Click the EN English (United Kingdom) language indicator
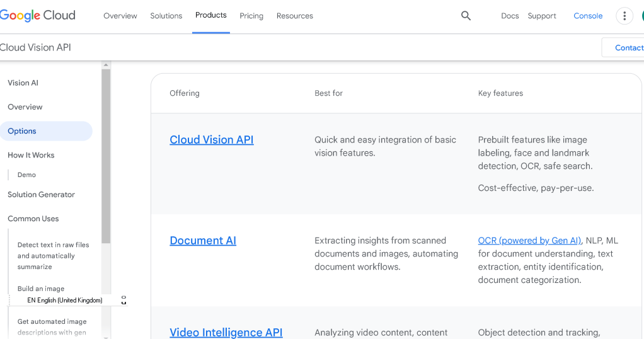This screenshot has height=339, width=644. coord(65,301)
